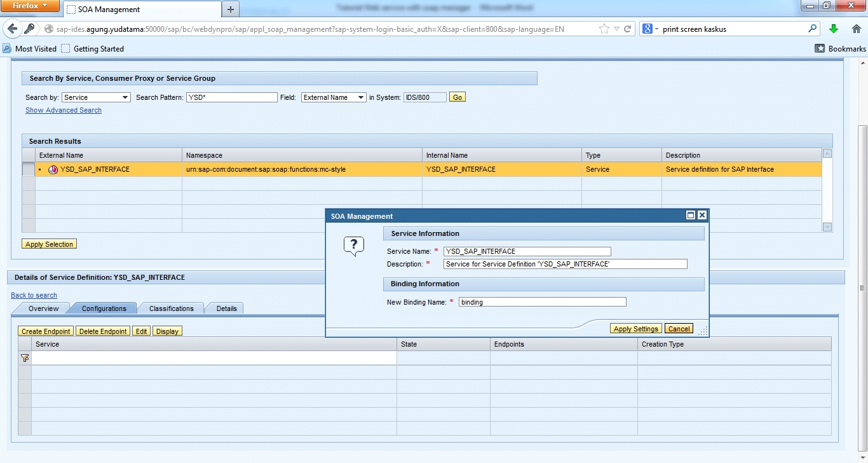Click the Create Endpoint button

click(x=46, y=331)
